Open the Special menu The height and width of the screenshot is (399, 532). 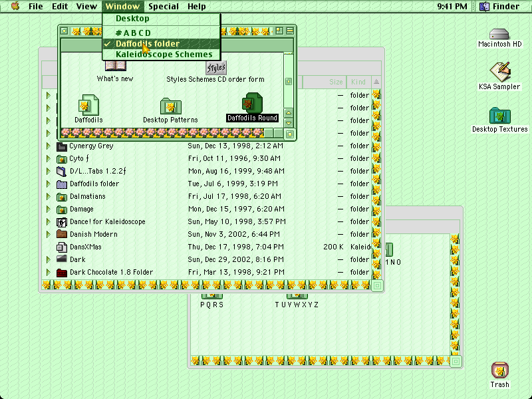click(x=164, y=6)
